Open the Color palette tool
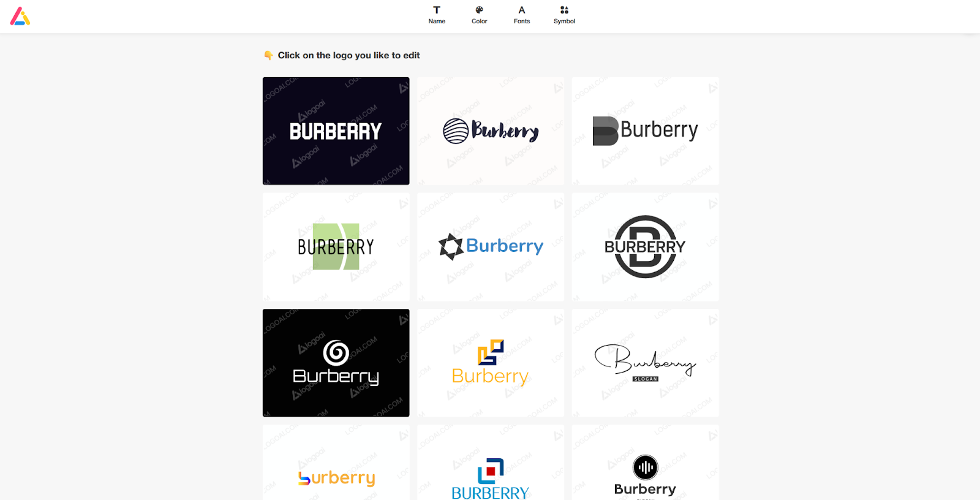 (479, 15)
